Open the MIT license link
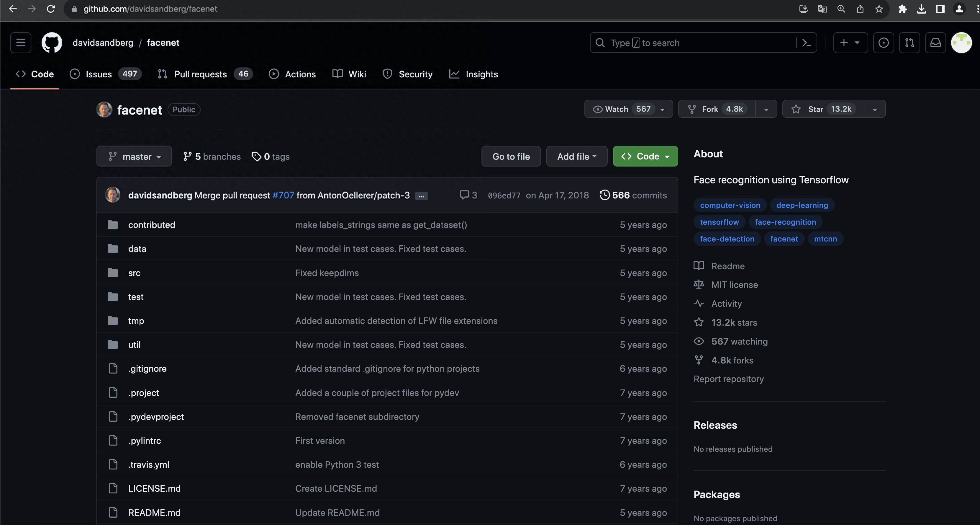This screenshot has height=525, width=980. pos(725,284)
